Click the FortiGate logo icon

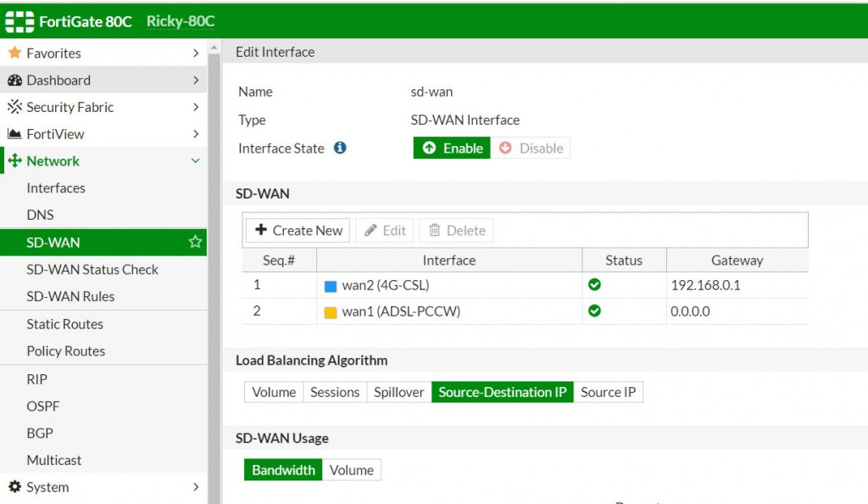(19, 21)
